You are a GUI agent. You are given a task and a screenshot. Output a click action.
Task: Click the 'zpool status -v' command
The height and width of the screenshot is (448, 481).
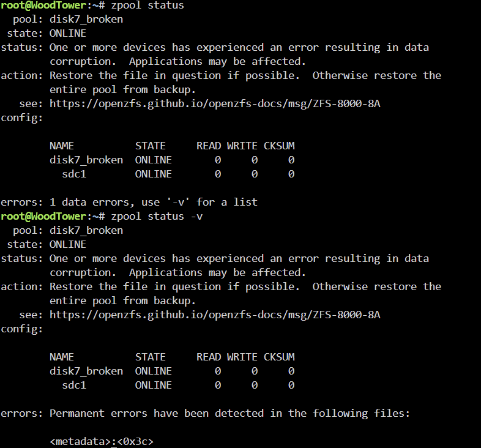tap(157, 216)
